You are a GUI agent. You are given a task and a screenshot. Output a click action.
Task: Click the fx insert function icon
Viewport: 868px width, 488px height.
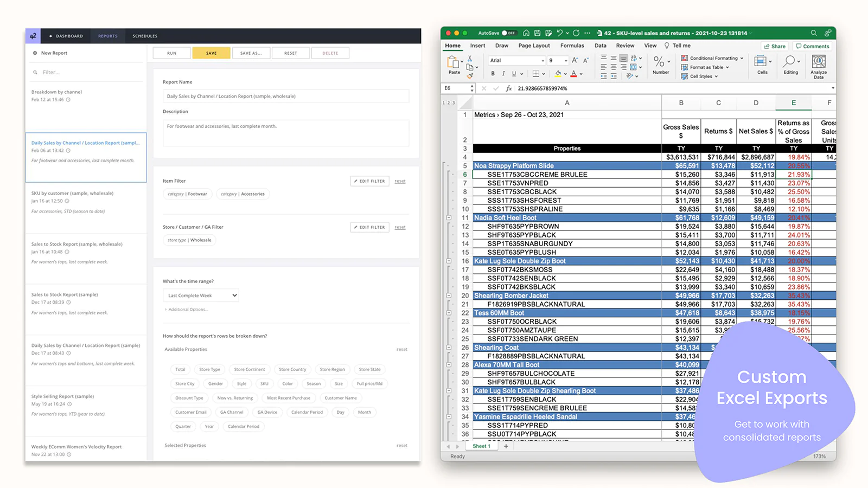[x=509, y=88]
